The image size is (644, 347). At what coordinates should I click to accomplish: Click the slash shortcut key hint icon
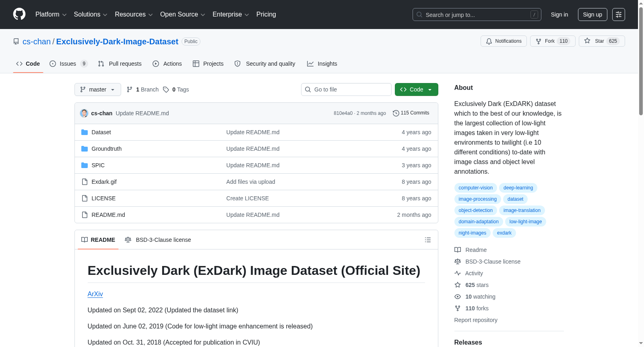pos(534,15)
